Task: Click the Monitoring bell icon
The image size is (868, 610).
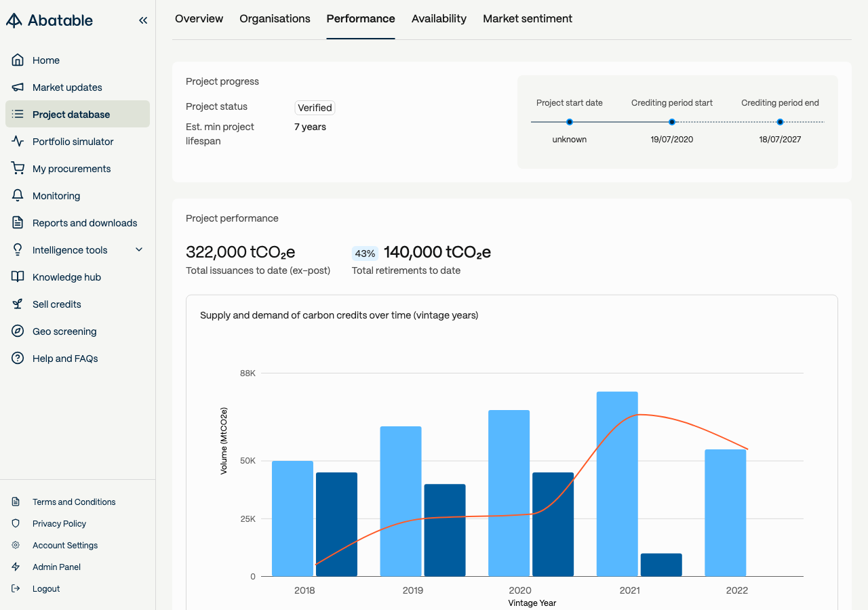Action: 18,196
